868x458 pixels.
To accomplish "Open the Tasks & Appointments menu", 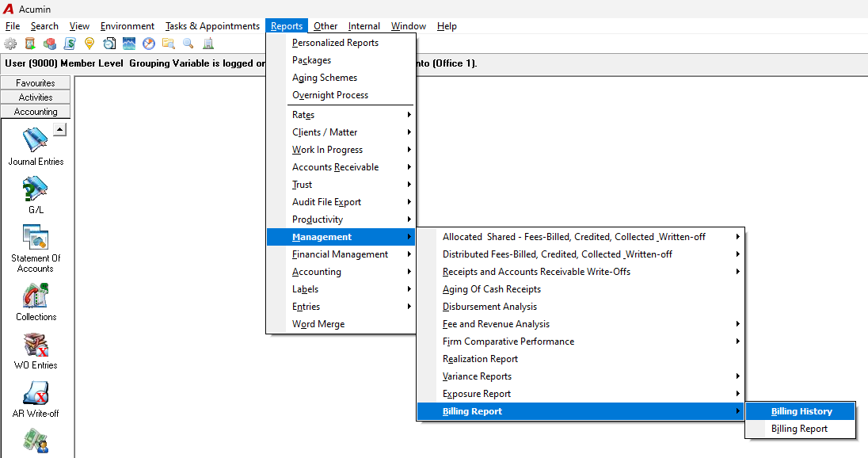I will click(x=212, y=26).
